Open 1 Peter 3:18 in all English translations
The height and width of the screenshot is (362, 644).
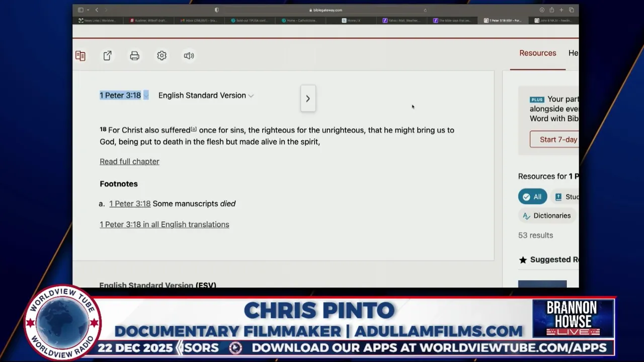(x=165, y=225)
